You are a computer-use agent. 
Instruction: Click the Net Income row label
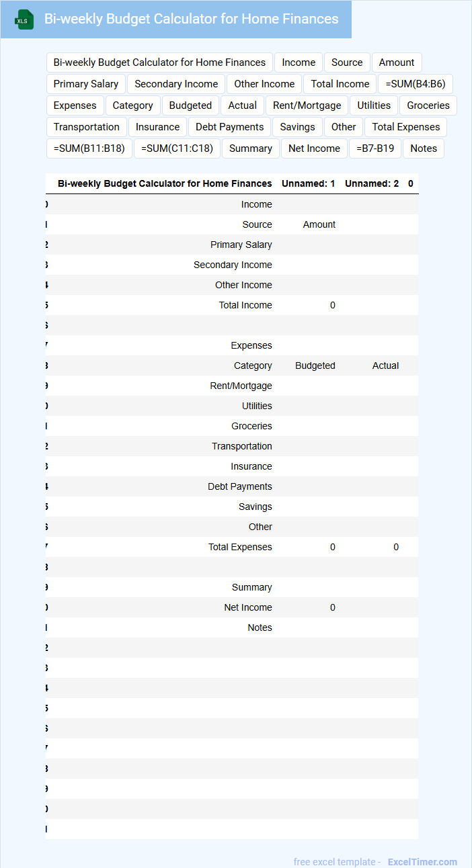tap(248, 607)
